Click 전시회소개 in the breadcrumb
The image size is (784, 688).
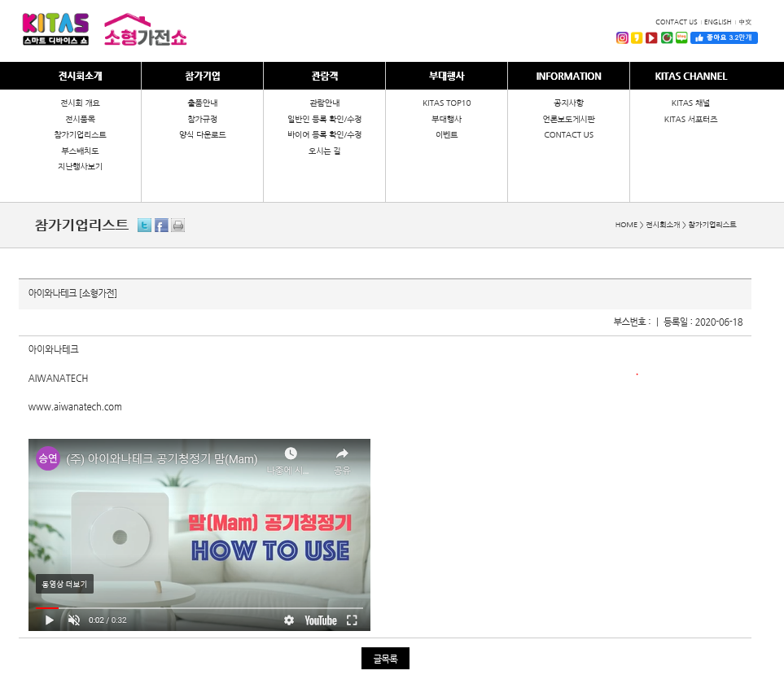pyautogui.click(x=663, y=225)
